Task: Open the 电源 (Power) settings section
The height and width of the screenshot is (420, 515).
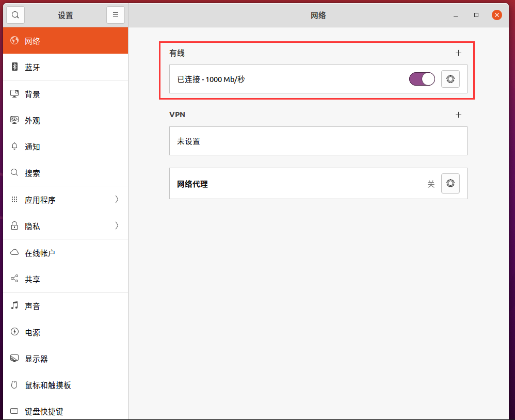Action: 33,332
